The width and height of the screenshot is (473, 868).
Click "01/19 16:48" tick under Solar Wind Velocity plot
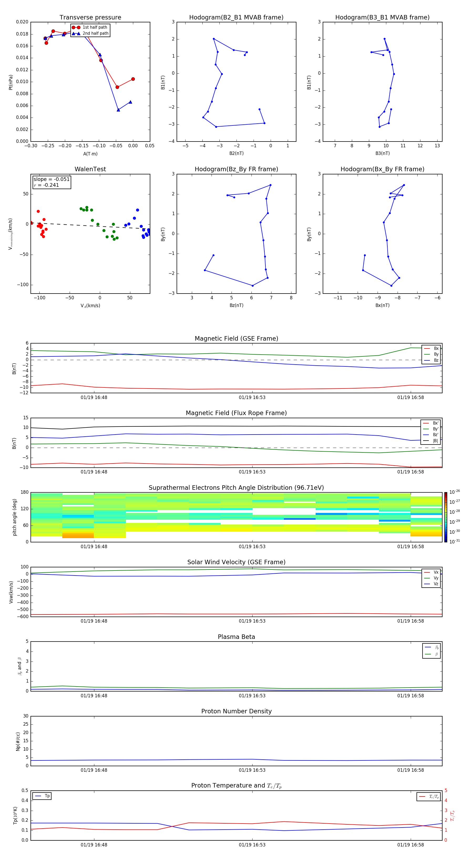click(x=94, y=621)
